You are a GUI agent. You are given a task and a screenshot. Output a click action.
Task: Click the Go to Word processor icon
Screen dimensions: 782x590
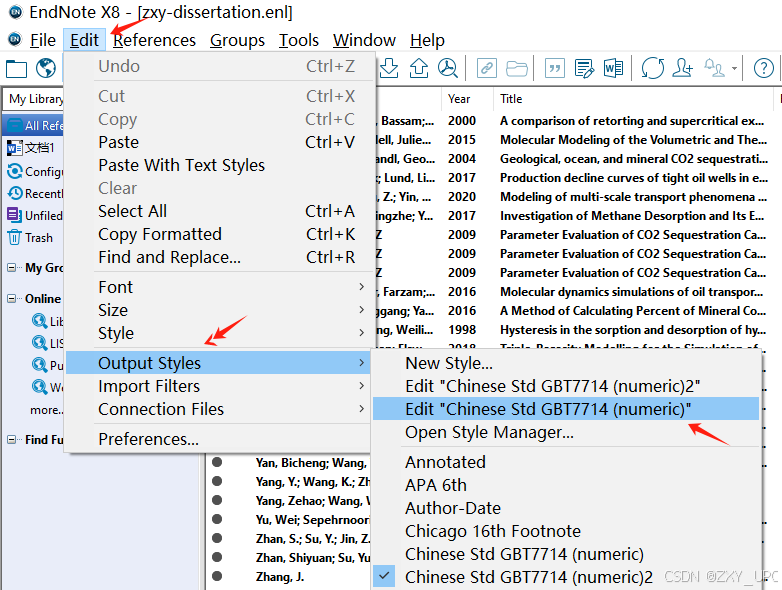click(x=613, y=68)
